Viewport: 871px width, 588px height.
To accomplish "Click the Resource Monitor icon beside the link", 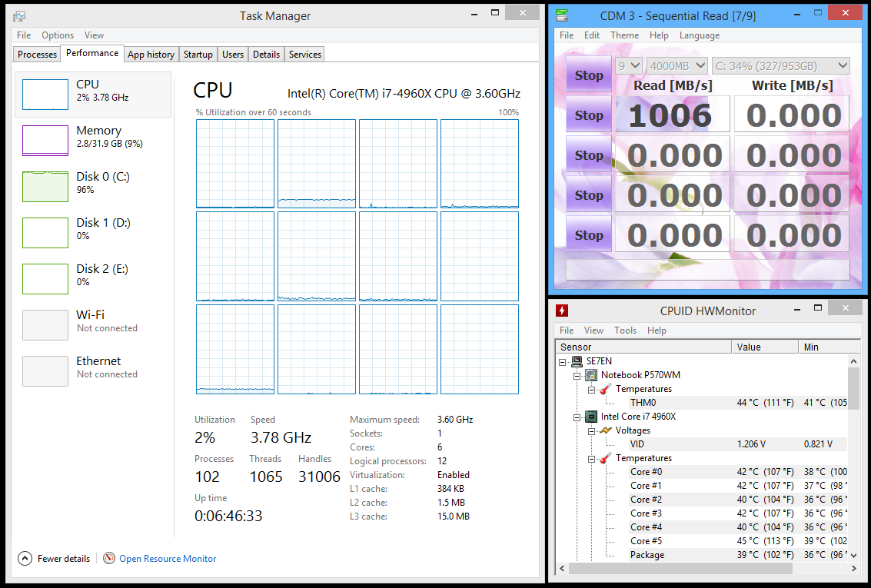I will point(109,558).
